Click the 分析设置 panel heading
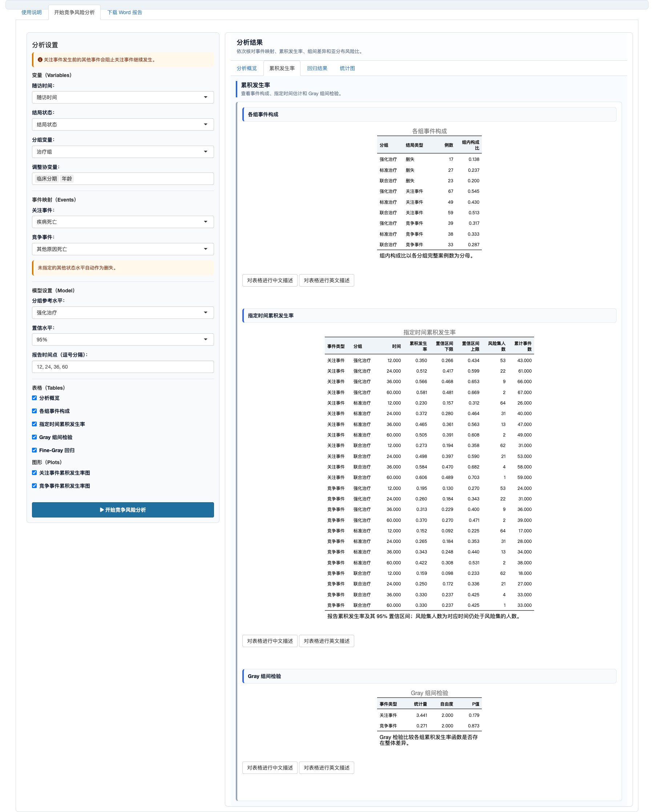Screen dimensions: 654x812 pos(45,45)
